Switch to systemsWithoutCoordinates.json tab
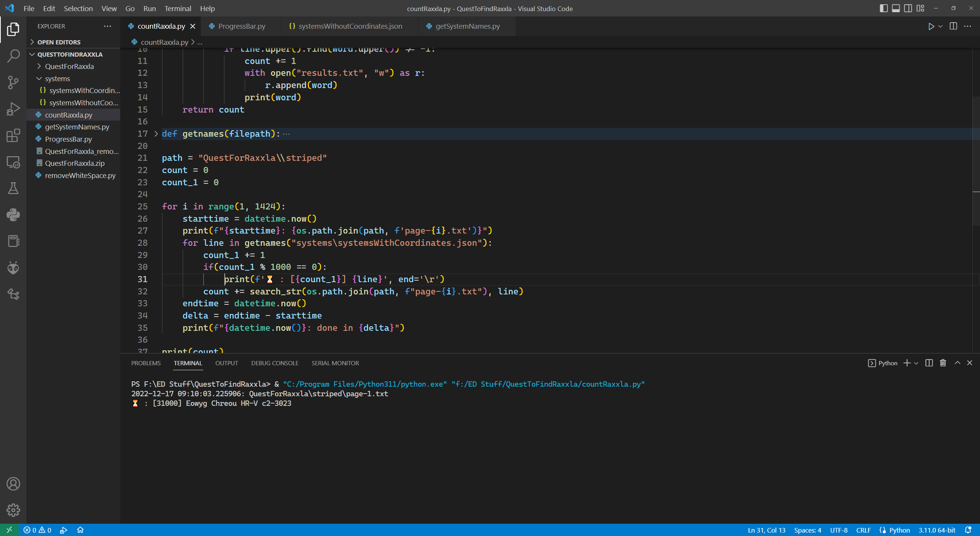The image size is (980, 536). click(x=350, y=26)
